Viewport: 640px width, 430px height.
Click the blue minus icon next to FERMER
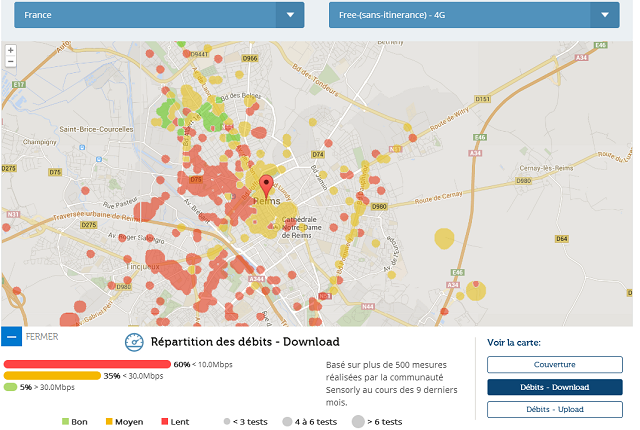[11, 337]
